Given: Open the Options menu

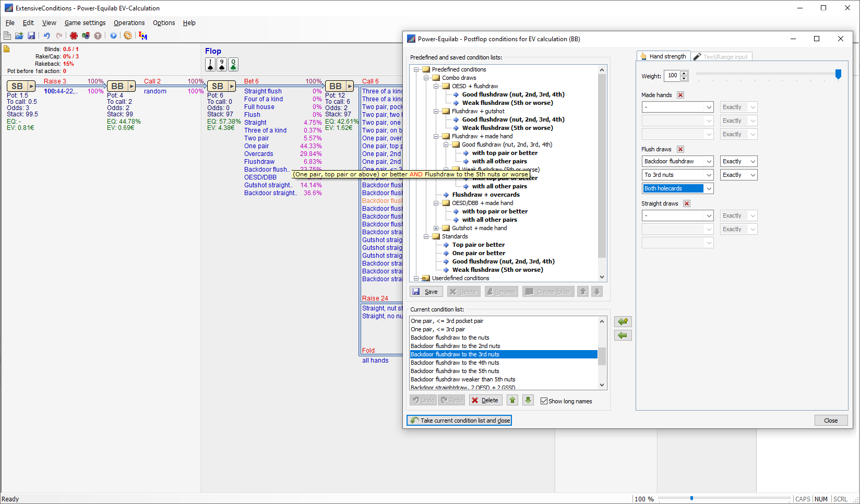Looking at the screenshot, I should click(164, 23).
